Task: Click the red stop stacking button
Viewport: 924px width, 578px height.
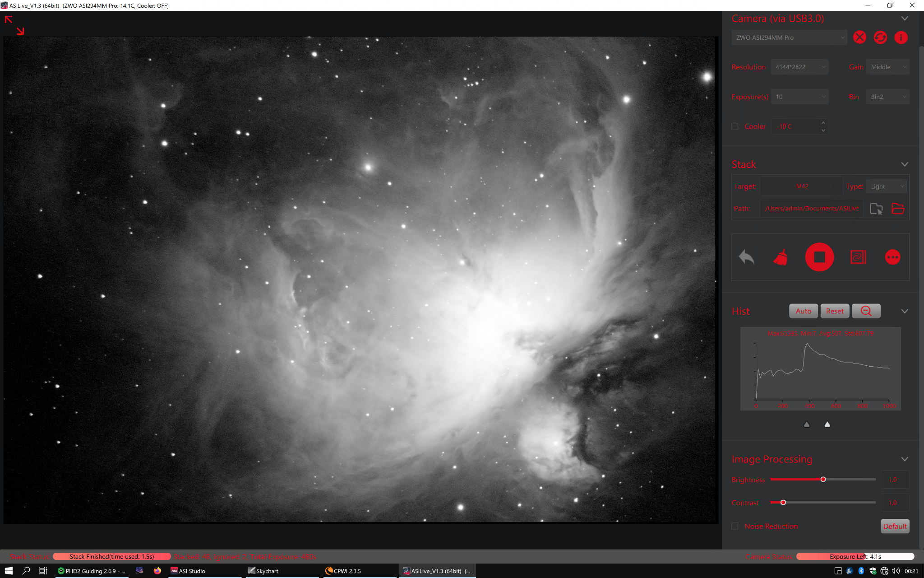Action: coord(819,257)
